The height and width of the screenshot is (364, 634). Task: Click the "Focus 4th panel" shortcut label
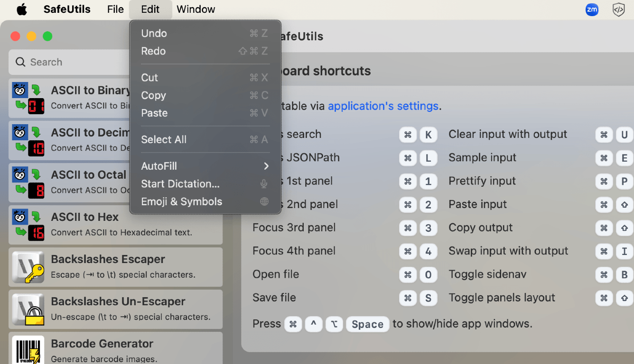tap(294, 251)
